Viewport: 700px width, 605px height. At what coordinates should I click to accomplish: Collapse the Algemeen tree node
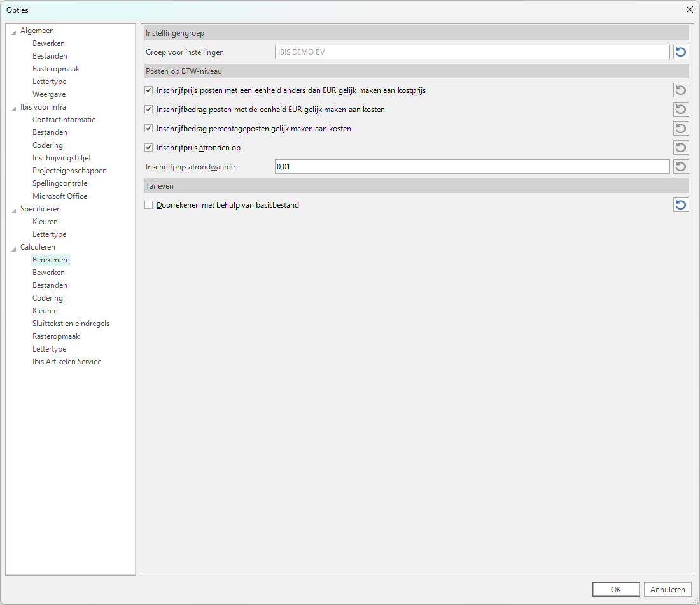point(13,31)
